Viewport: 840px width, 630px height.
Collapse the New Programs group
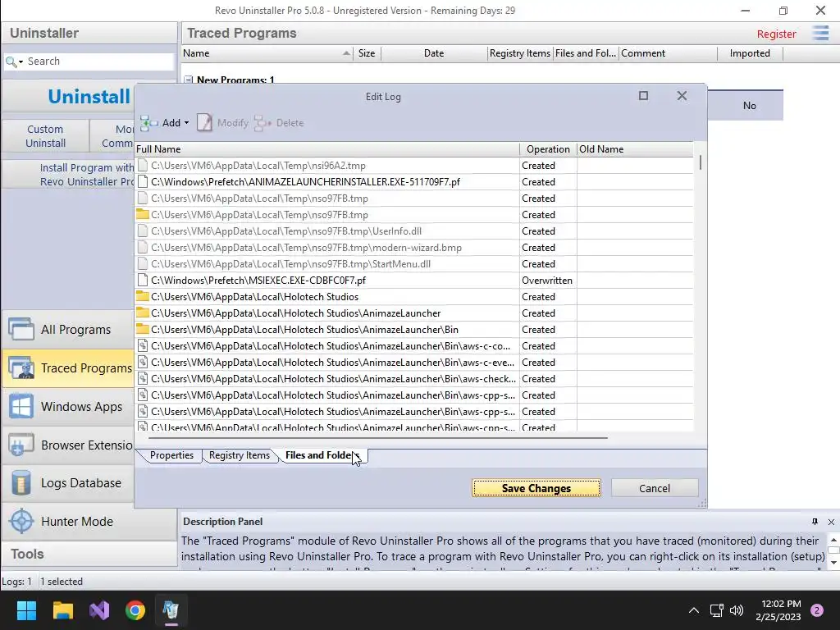pyautogui.click(x=189, y=80)
